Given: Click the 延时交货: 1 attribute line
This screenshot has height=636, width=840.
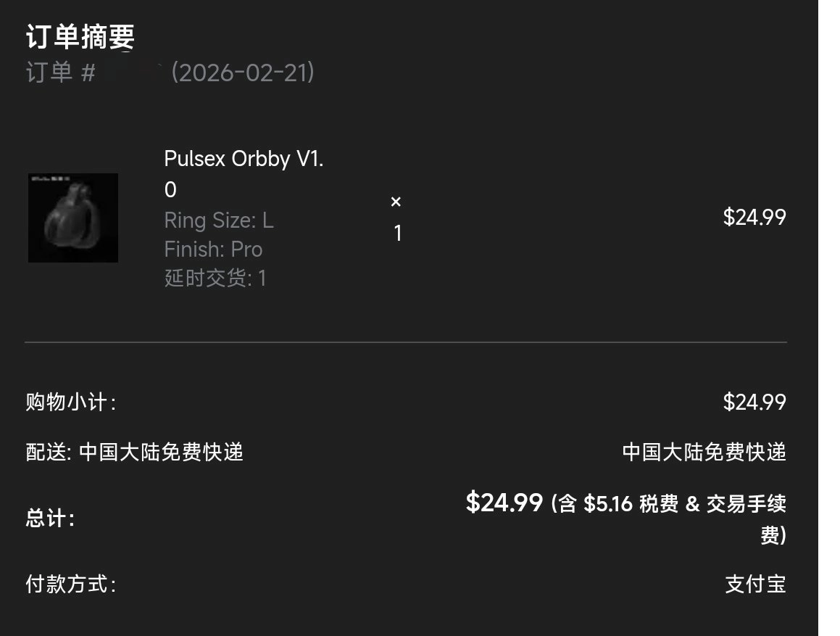Looking at the screenshot, I should (x=215, y=278).
